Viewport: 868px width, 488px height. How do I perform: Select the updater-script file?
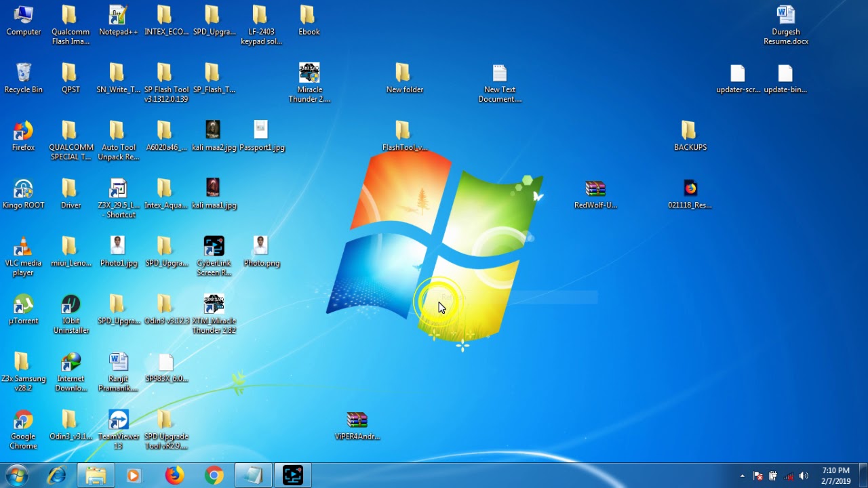click(x=738, y=78)
